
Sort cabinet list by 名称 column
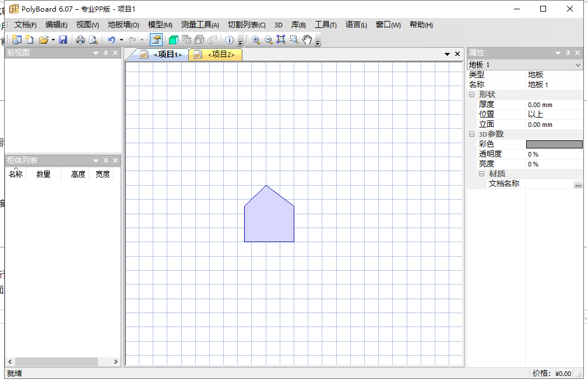pos(16,175)
